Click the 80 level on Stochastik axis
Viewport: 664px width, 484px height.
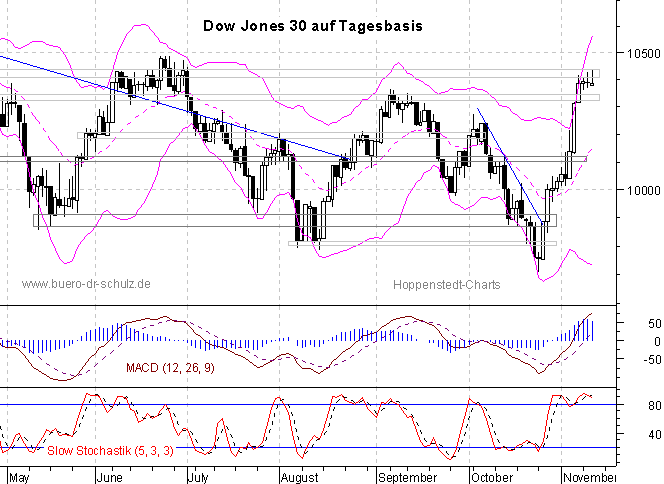click(629, 405)
